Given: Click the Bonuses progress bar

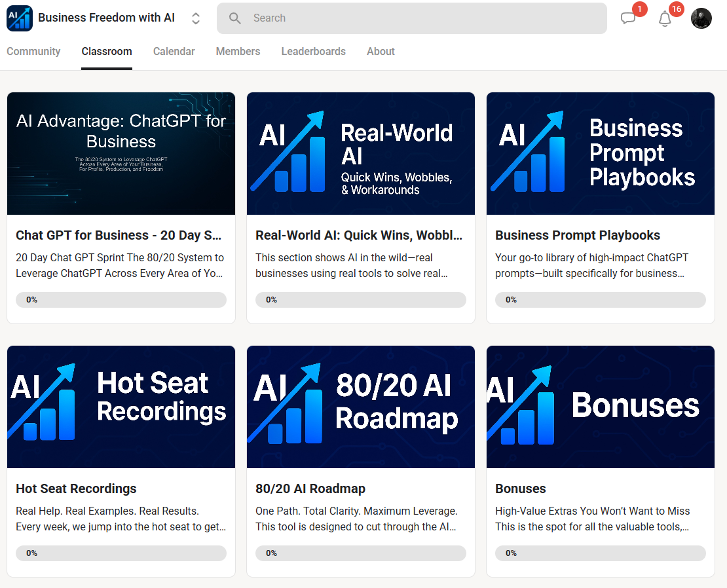Looking at the screenshot, I should (x=601, y=553).
